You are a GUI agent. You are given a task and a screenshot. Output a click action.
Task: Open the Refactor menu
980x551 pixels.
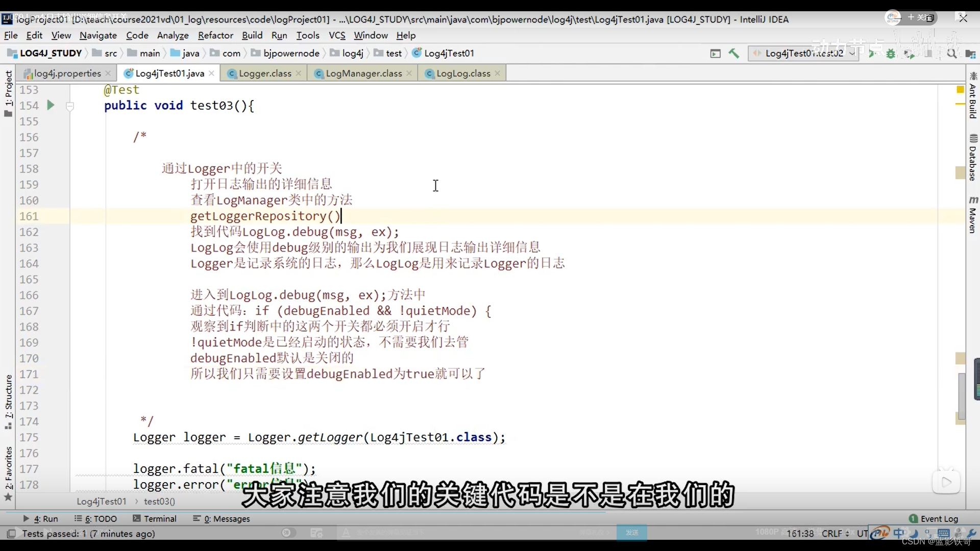coord(215,35)
